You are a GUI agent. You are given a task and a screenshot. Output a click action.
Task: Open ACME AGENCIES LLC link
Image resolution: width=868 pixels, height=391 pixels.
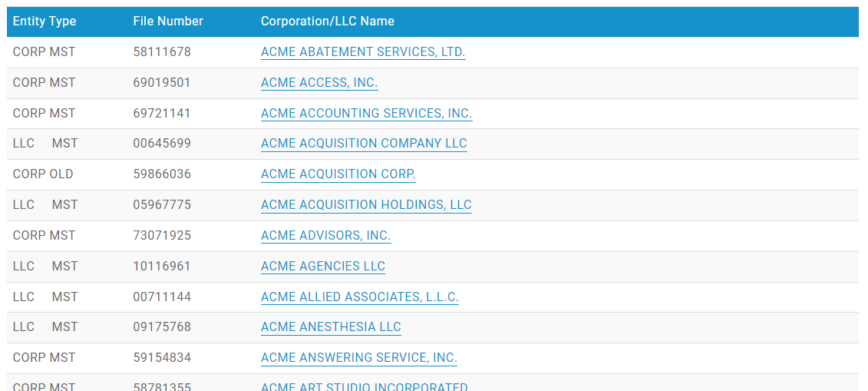[323, 267]
